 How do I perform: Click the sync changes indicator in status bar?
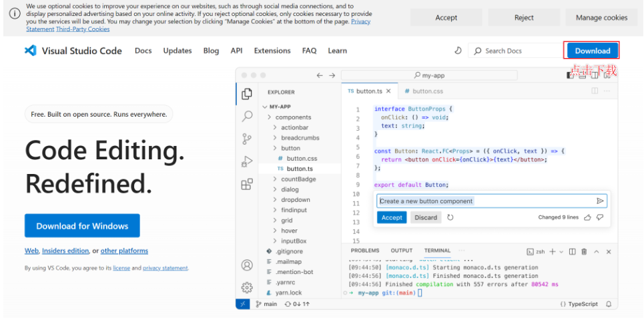297,304
